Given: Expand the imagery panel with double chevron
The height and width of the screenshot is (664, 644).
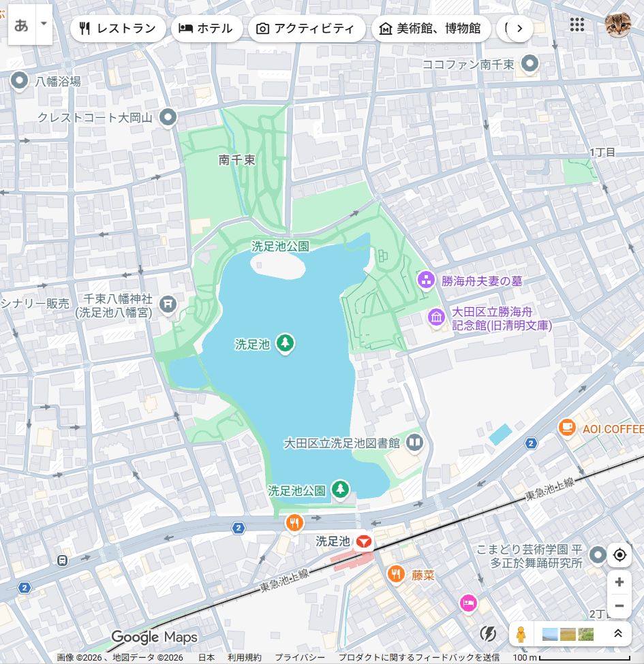Looking at the screenshot, I should [618, 634].
